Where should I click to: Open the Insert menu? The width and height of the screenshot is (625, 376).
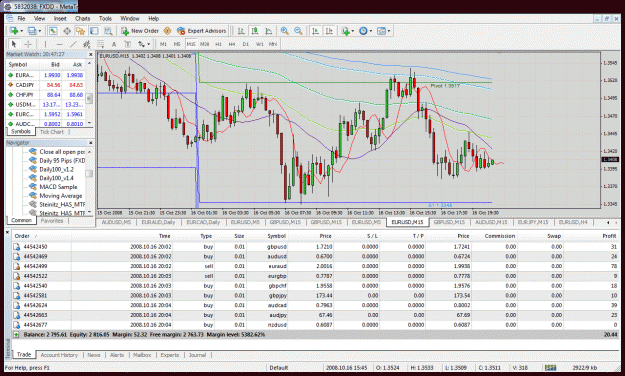[60, 18]
